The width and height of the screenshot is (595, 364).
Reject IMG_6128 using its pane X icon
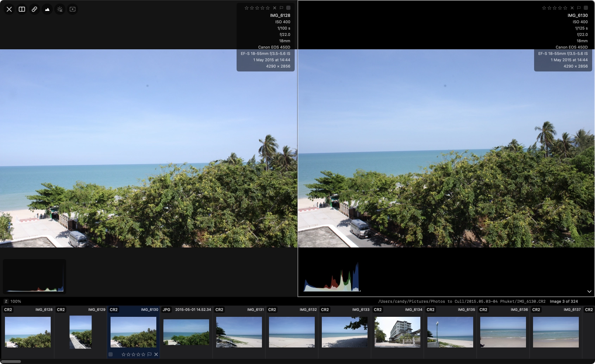coord(275,8)
